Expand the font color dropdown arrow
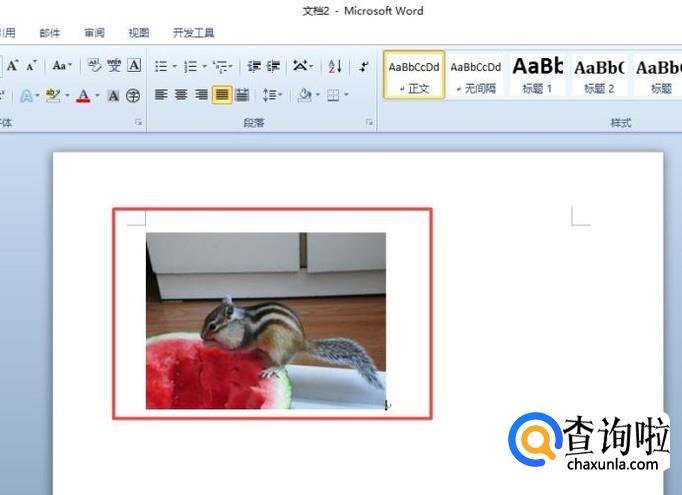 pos(97,96)
